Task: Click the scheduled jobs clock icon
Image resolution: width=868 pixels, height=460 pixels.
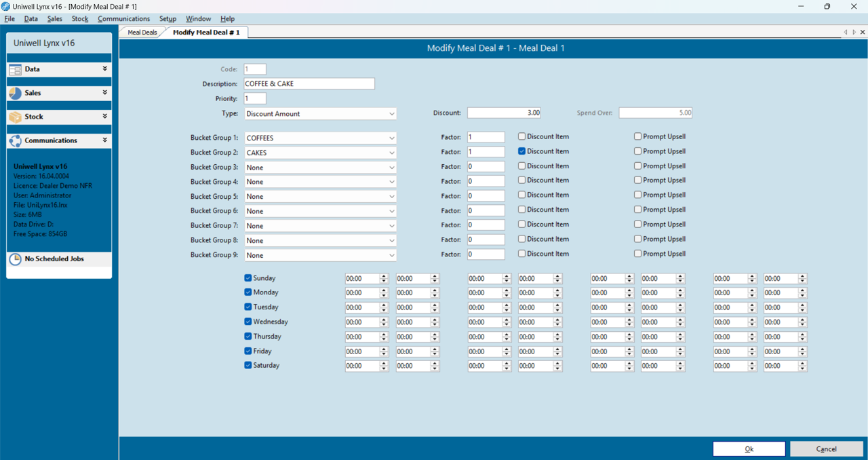Action: [x=15, y=259]
